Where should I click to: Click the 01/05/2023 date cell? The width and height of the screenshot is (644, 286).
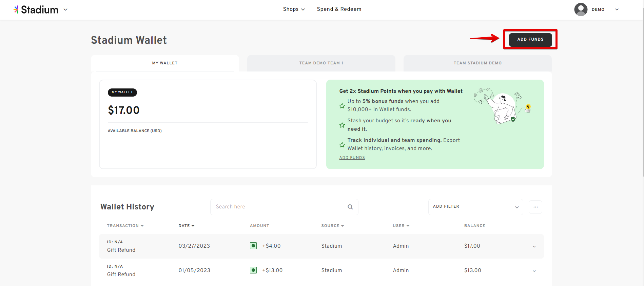194,270
